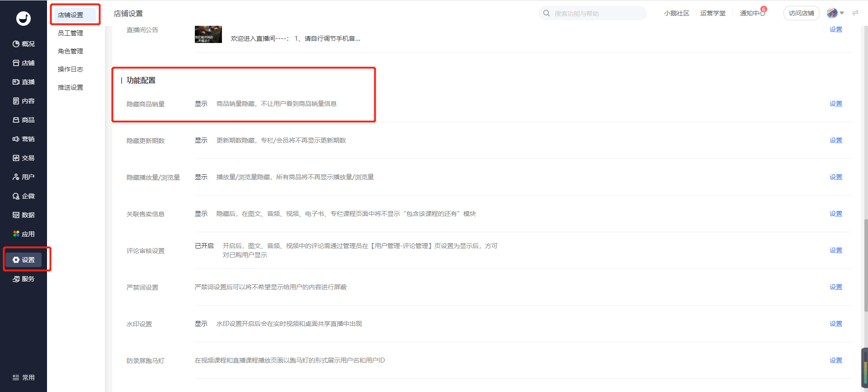Open notification center with red badge
Screen dimensions: 868x392
pos(753,13)
